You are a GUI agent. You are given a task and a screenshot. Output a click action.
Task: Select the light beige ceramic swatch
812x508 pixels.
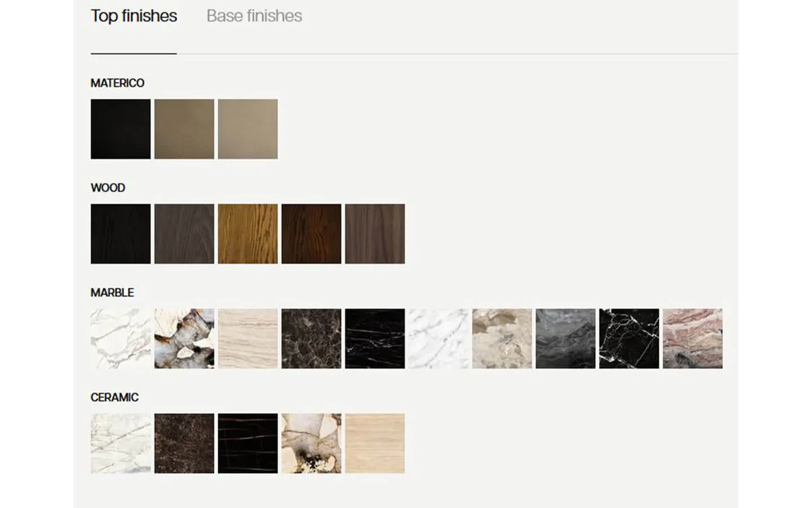(x=375, y=444)
